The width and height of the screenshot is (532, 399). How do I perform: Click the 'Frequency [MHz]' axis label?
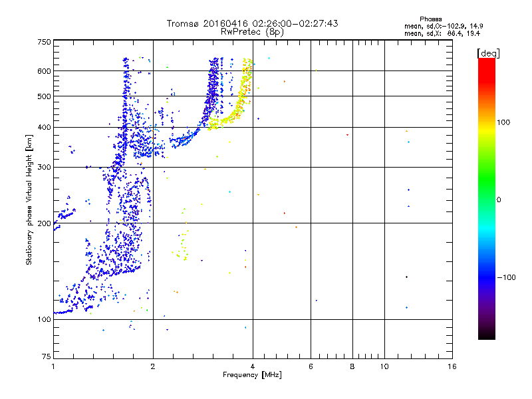[x=252, y=375]
